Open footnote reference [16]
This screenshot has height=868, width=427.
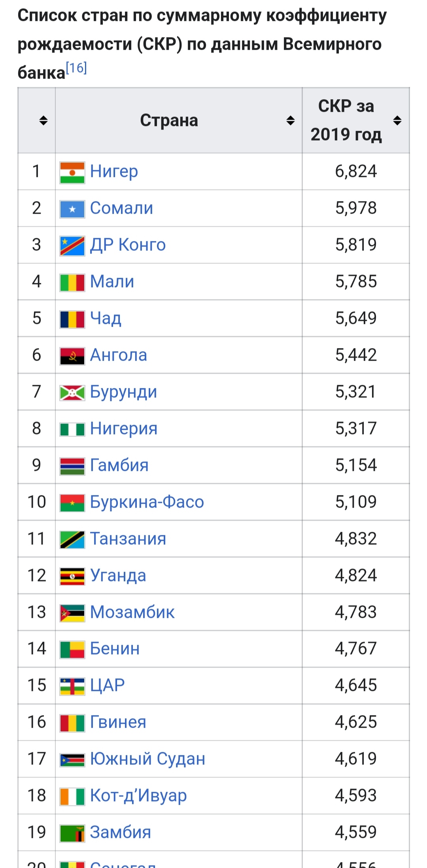(76, 68)
